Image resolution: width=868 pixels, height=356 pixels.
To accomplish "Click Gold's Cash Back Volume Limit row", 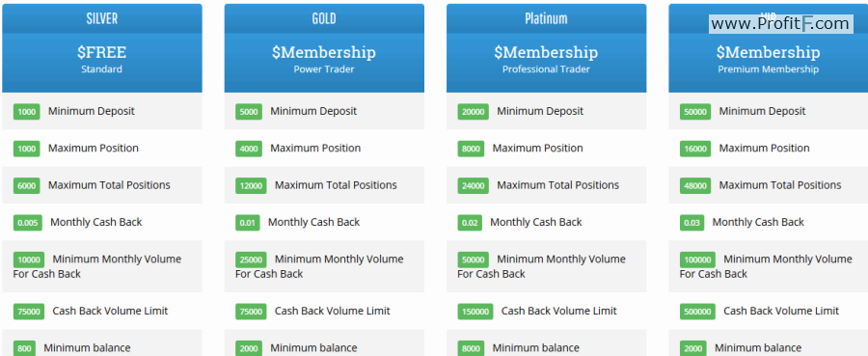I will coord(324,312).
